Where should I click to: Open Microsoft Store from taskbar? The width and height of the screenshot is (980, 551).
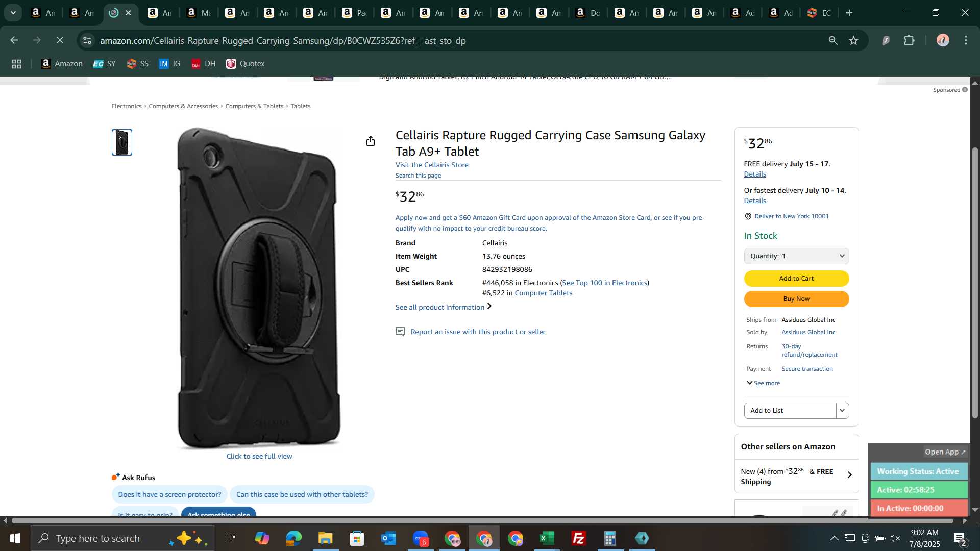(x=357, y=538)
